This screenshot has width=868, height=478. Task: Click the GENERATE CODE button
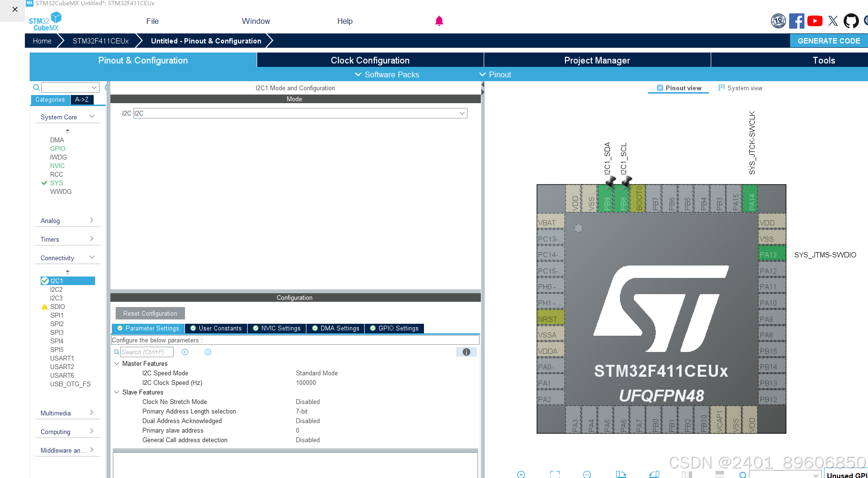[829, 41]
